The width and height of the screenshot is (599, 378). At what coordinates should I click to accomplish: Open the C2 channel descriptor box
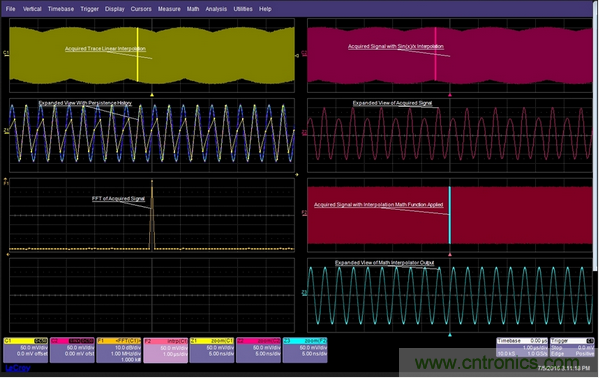tap(72, 350)
